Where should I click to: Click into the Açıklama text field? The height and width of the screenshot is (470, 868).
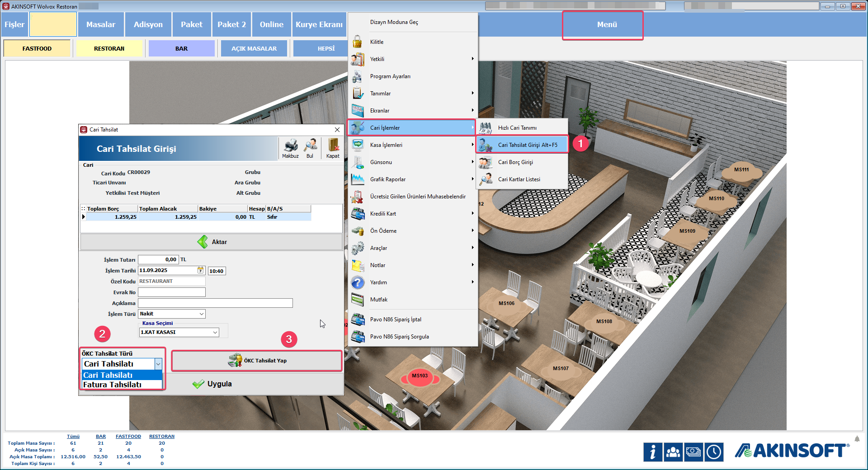click(215, 303)
